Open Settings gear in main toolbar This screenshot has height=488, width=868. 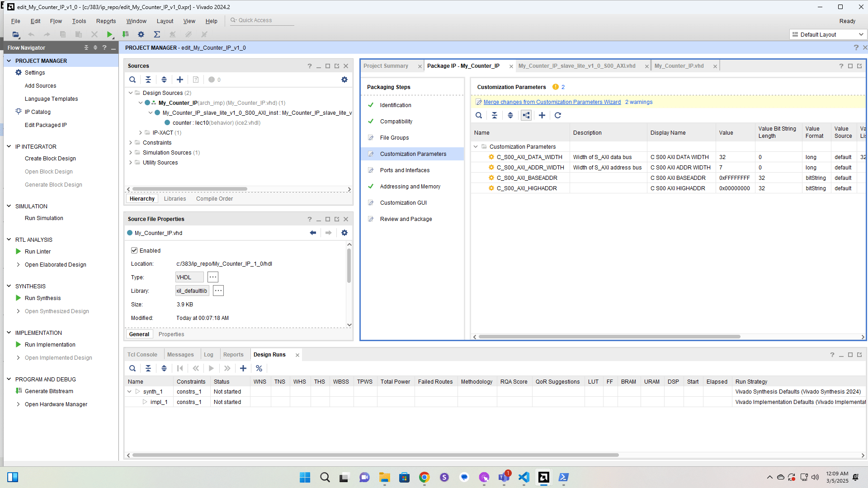tap(141, 34)
